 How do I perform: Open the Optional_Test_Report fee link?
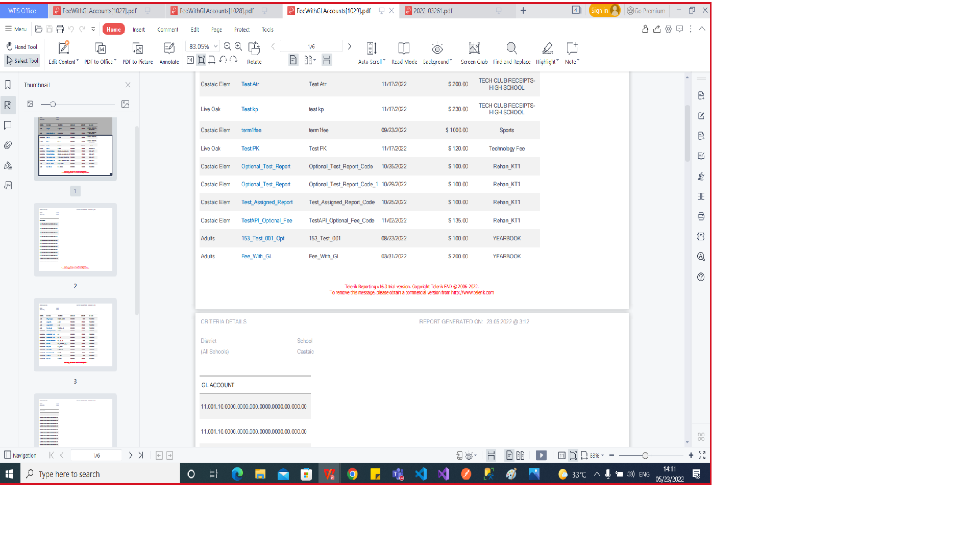point(265,166)
